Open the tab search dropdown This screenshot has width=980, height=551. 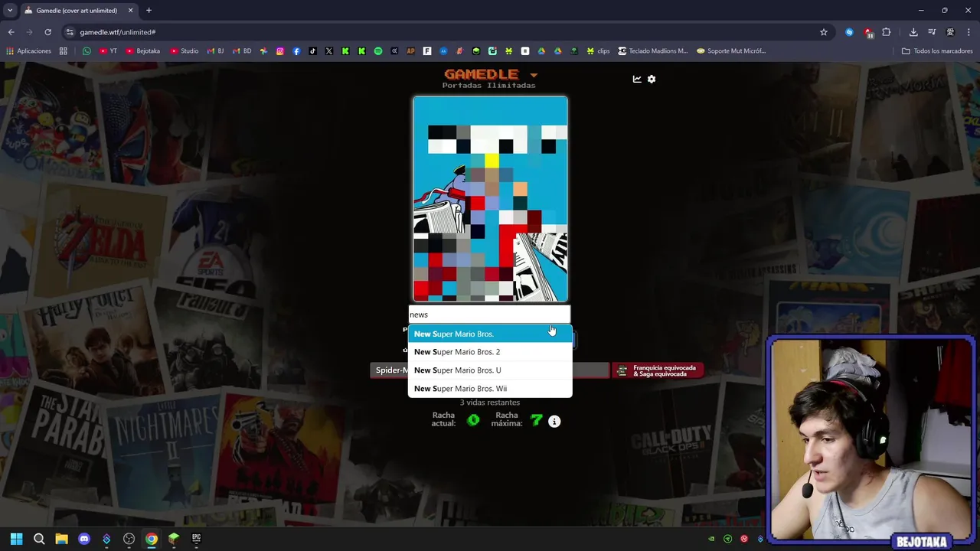10,11
